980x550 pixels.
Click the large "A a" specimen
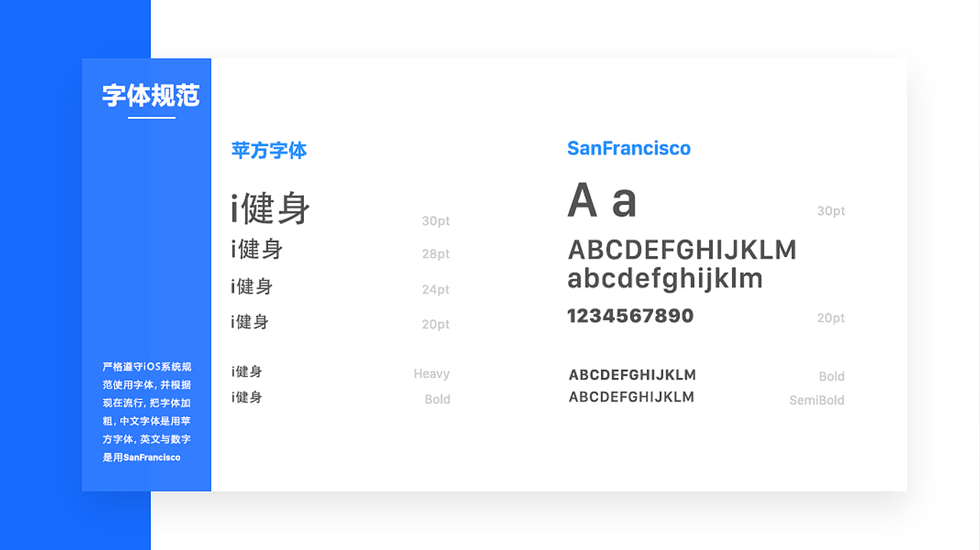pyautogui.click(x=602, y=200)
